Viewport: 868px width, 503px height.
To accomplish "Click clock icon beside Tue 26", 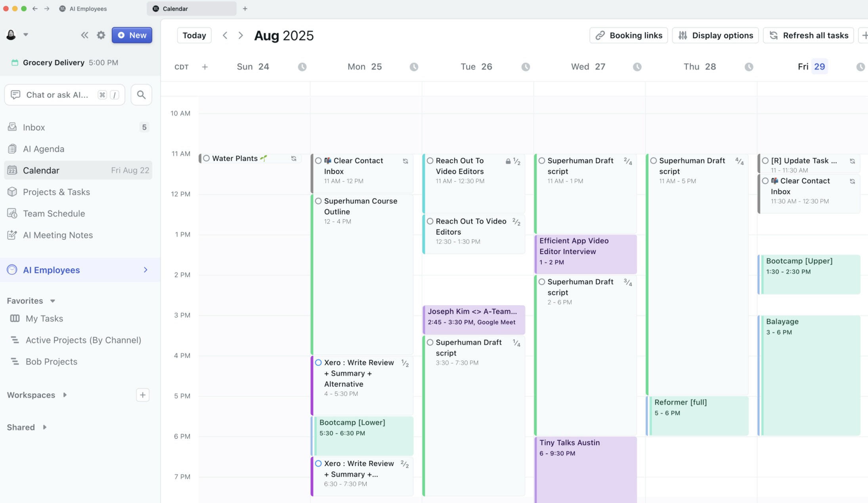I will click(526, 67).
